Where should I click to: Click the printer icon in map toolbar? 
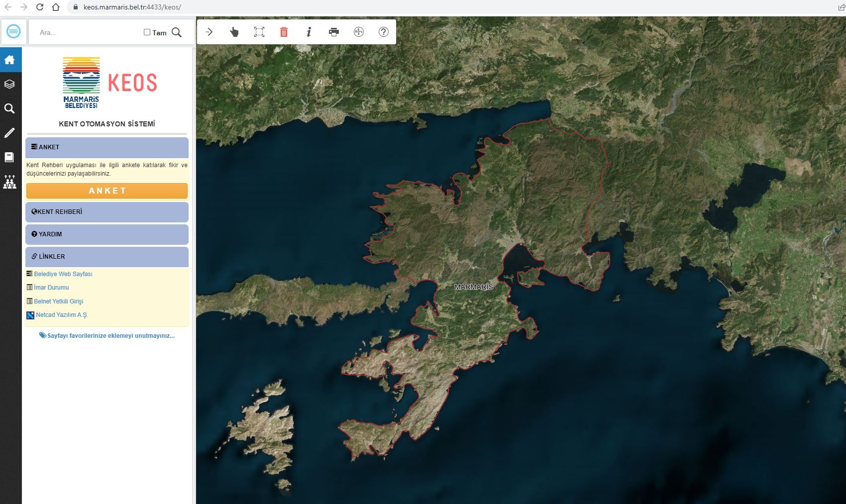pos(333,32)
